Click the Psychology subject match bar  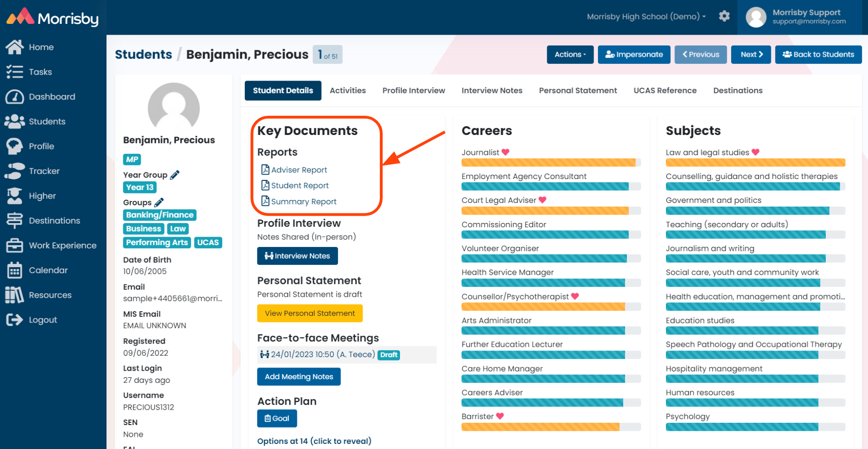point(755,427)
